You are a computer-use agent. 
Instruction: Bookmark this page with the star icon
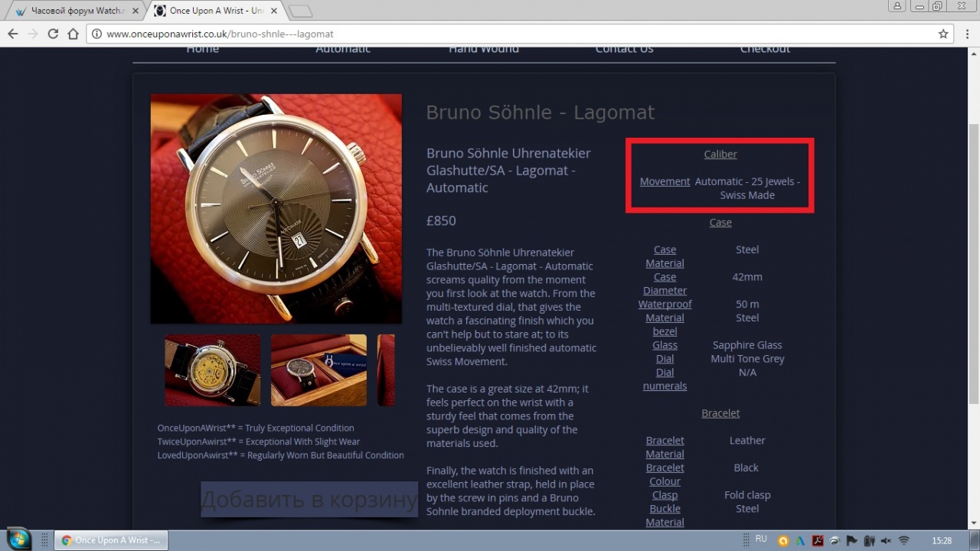click(x=943, y=34)
